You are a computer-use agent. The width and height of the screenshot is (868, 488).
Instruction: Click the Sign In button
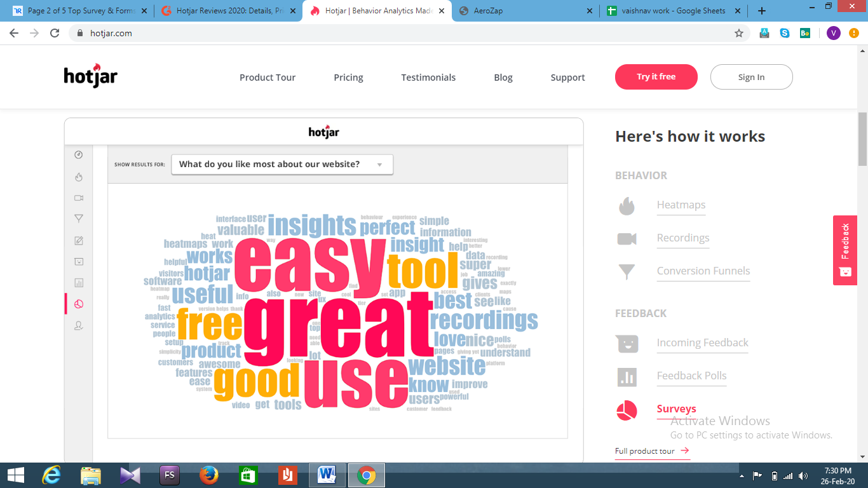tap(751, 77)
